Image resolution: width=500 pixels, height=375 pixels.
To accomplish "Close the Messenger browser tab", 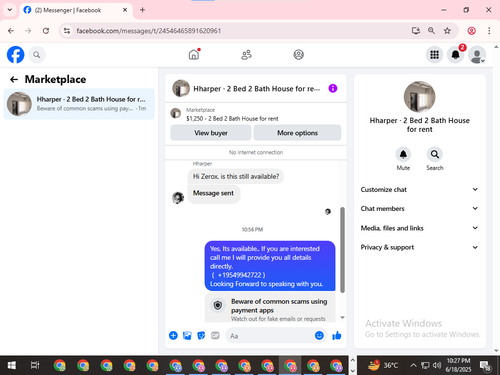I will (125, 10).
